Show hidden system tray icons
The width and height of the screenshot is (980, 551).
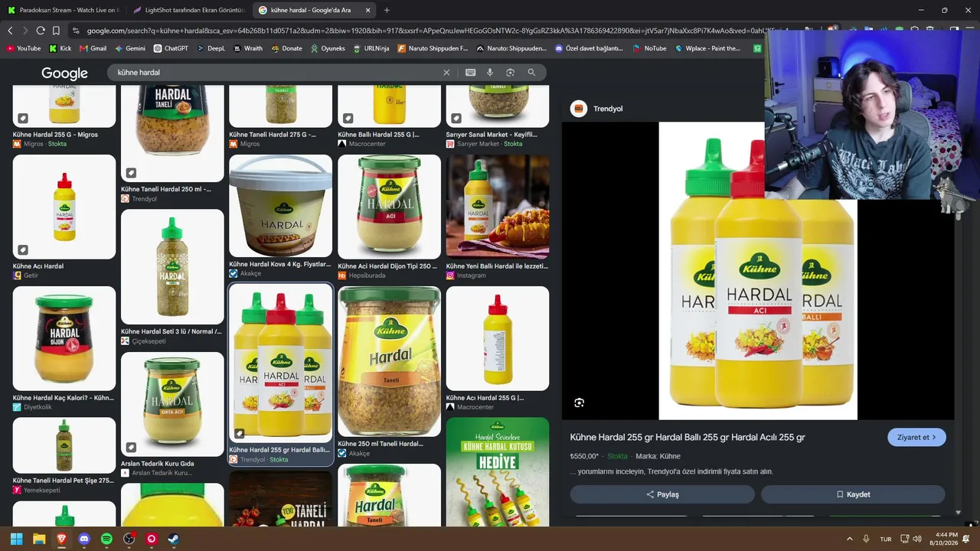[x=849, y=539]
